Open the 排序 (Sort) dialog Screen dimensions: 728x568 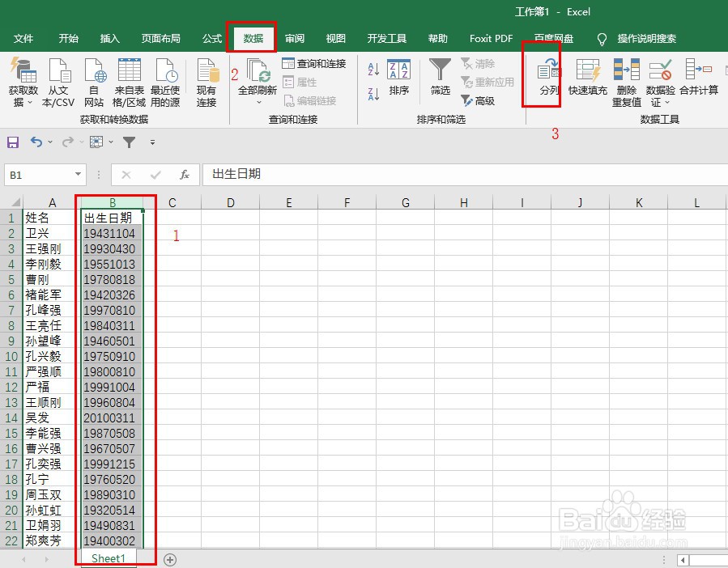(x=399, y=77)
